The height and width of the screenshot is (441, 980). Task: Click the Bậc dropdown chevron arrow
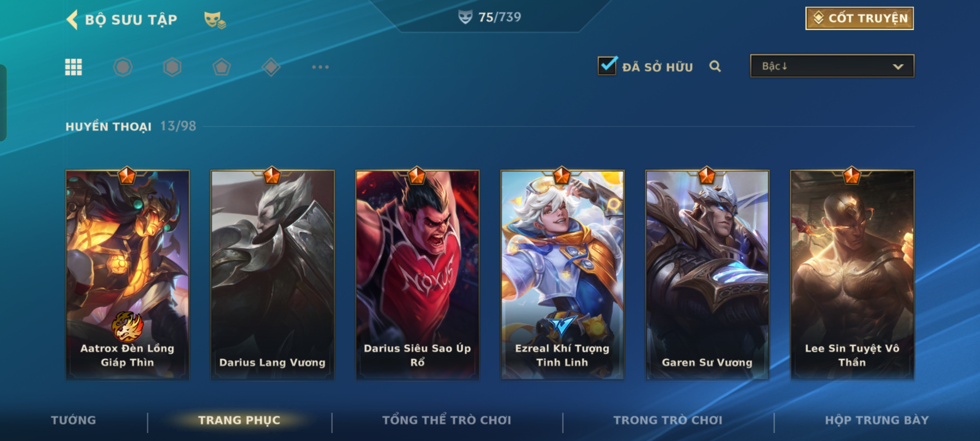[x=898, y=67]
